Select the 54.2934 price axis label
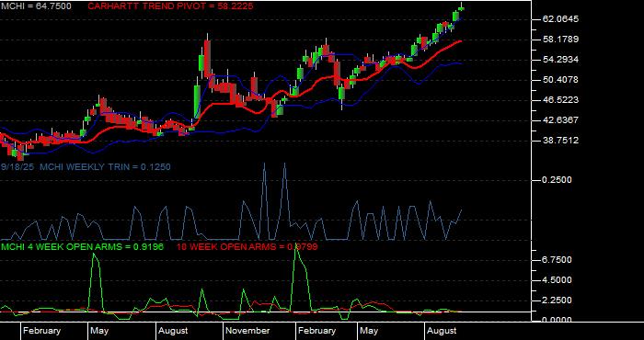Screen dimensions: 644x340 pyautogui.click(x=559, y=60)
